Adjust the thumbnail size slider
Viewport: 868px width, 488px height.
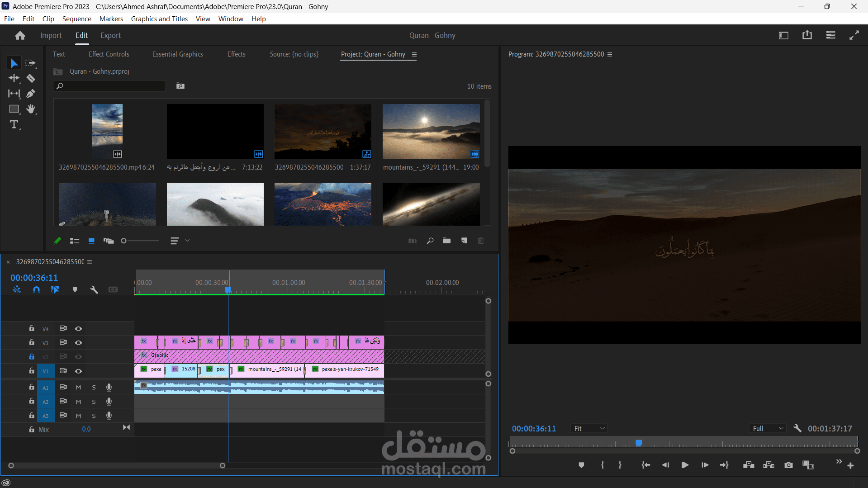(x=124, y=241)
